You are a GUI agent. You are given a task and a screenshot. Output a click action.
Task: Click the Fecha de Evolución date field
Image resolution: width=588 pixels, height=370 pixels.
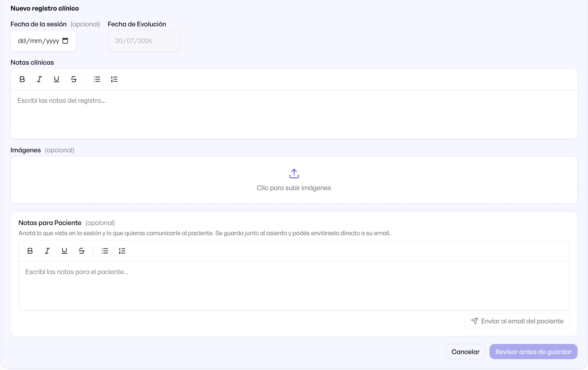144,41
